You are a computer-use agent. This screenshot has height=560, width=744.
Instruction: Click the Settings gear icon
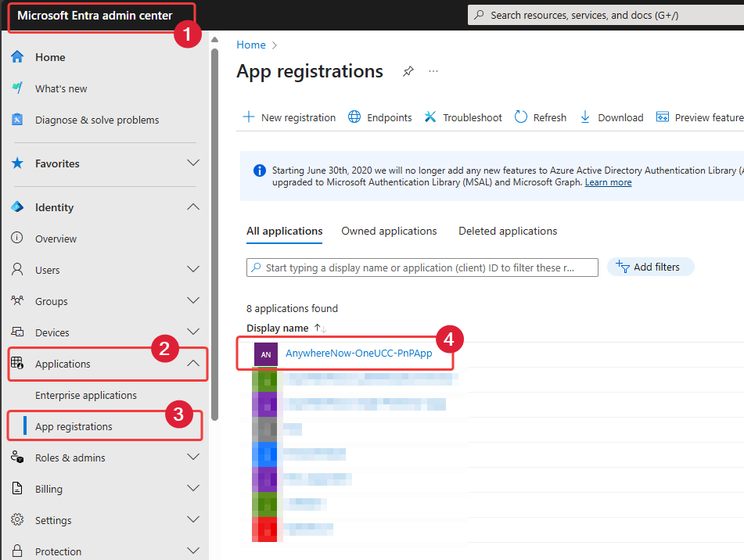tap(17, 519)
